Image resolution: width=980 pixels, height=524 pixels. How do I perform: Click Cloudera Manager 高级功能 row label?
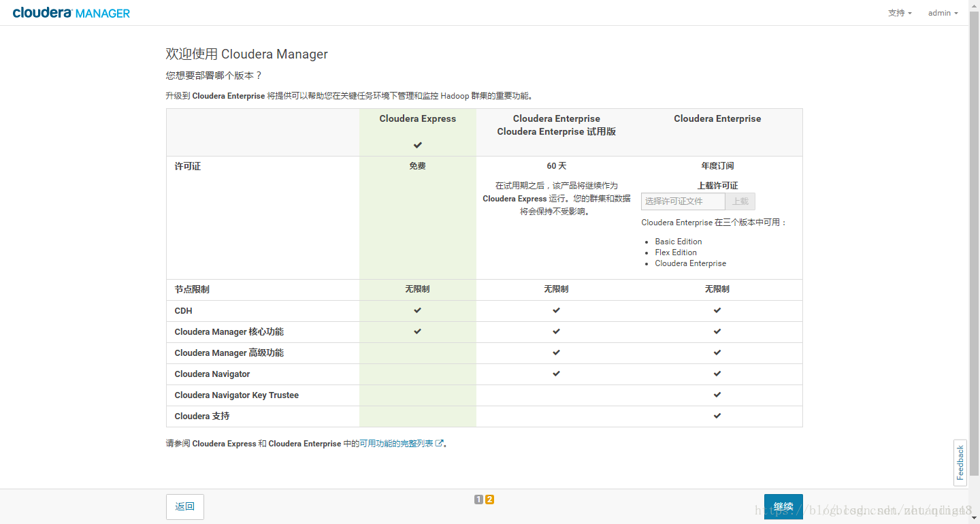click(229, 353)
